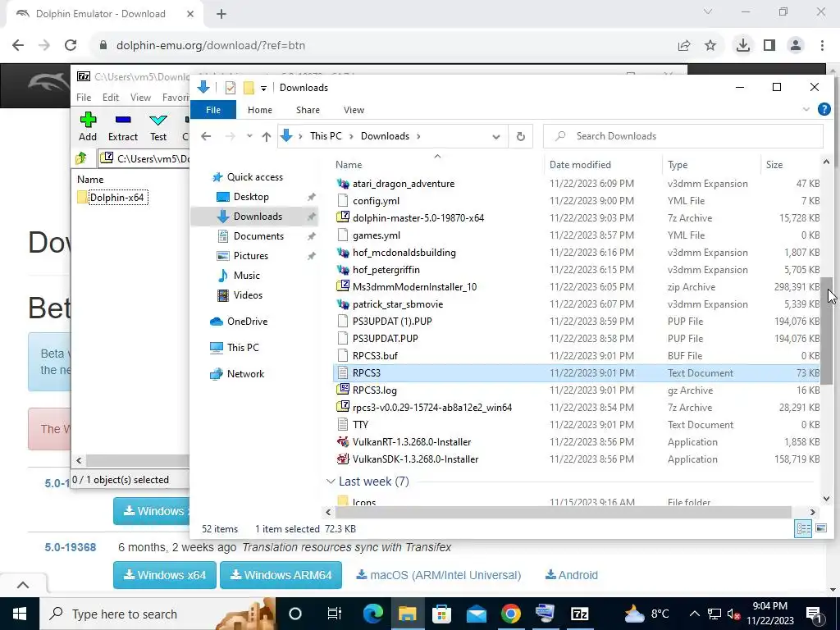This screenshot has width=840, height=630.
Task: Open Explorer View ribbon tab
Action: coord(354,110)
